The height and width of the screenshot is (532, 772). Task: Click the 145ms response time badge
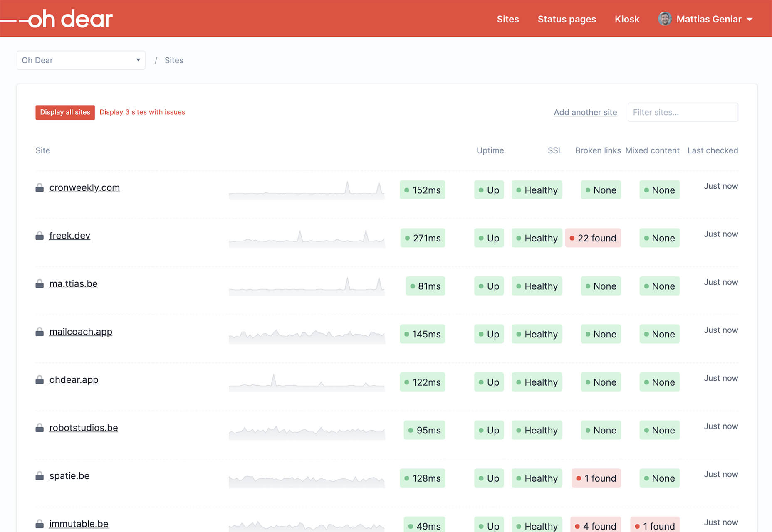click(x=422, y=334)
